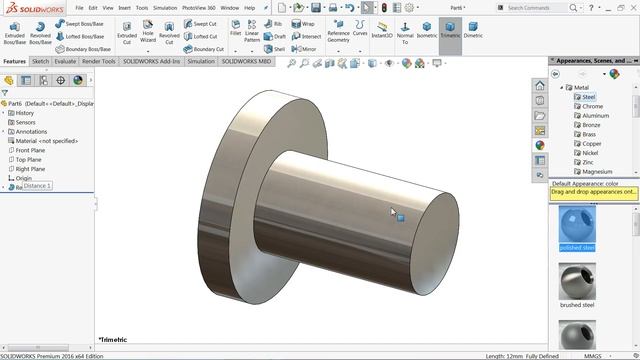Open FeatureManager design tree tab

9,80
